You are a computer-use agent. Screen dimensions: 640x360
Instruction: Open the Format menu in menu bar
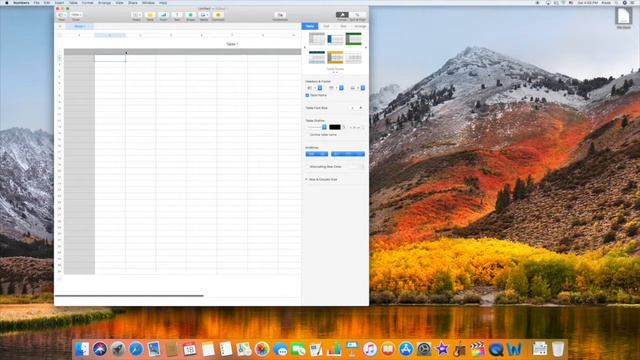(87, 2)
